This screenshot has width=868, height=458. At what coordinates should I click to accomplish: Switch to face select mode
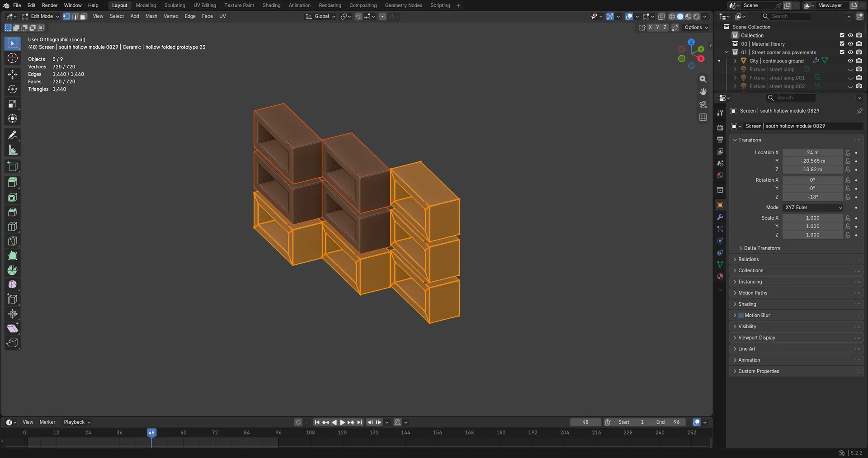pyautogui.click(x=83, y=16)
